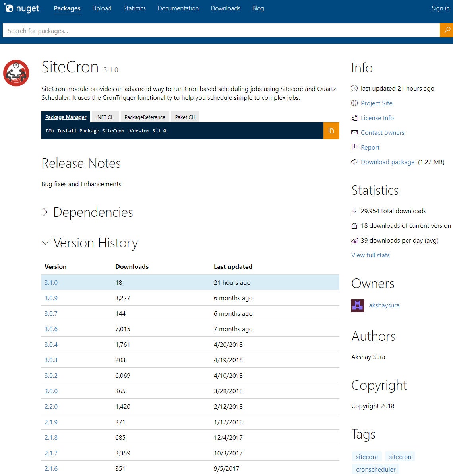Collapse the Version History section
Screen dimensions: 453x476
click(45, 243)
